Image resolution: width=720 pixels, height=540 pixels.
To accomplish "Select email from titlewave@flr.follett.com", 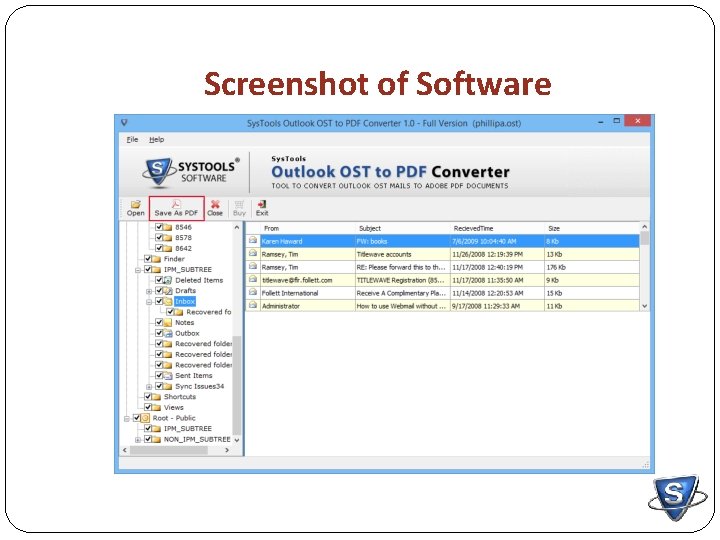I will [x=297, y=280].
